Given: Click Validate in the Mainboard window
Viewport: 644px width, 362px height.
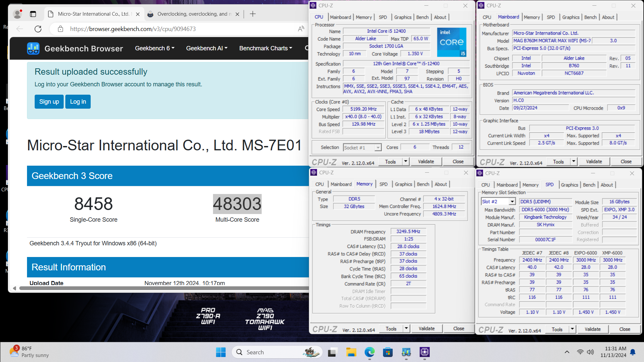Looking at the screenshot, I should click(x=594, y=161).
